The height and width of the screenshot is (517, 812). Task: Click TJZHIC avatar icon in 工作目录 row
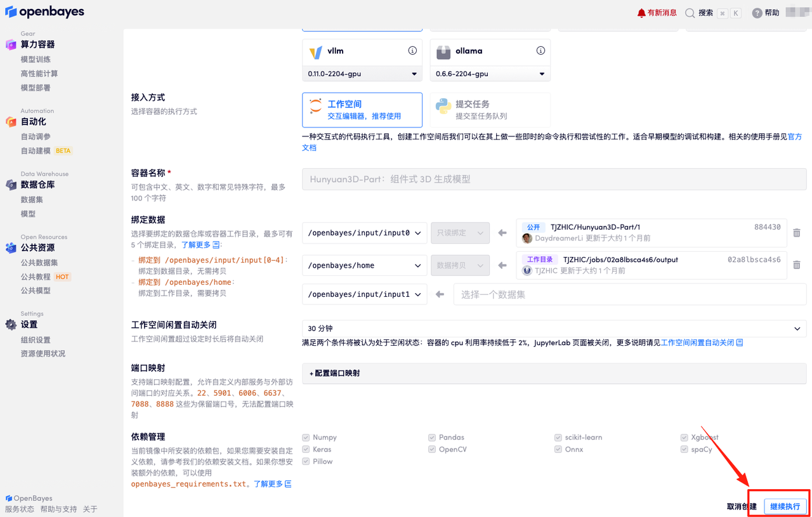tap(527, 271)
